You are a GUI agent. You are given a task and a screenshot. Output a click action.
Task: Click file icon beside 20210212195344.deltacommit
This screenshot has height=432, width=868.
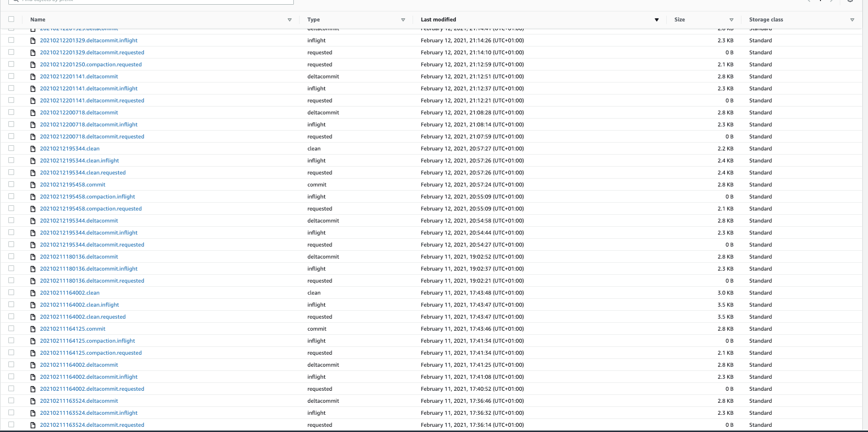pyautogui.click(x=33, y=221)
